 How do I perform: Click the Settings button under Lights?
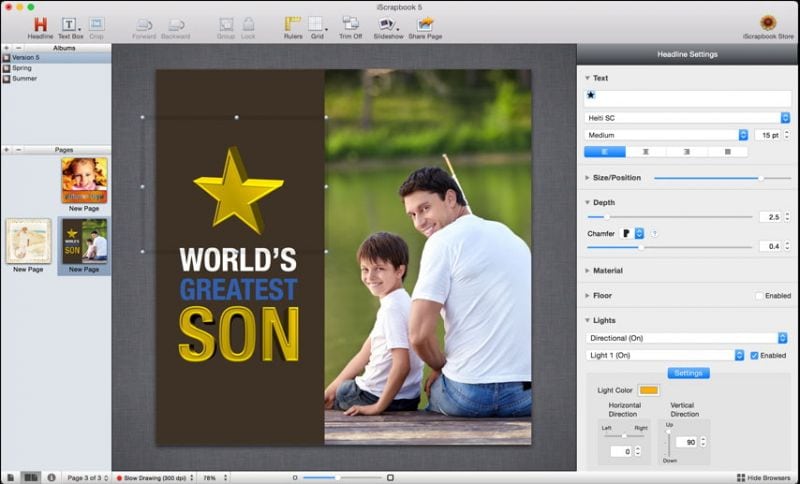(688, 373)
